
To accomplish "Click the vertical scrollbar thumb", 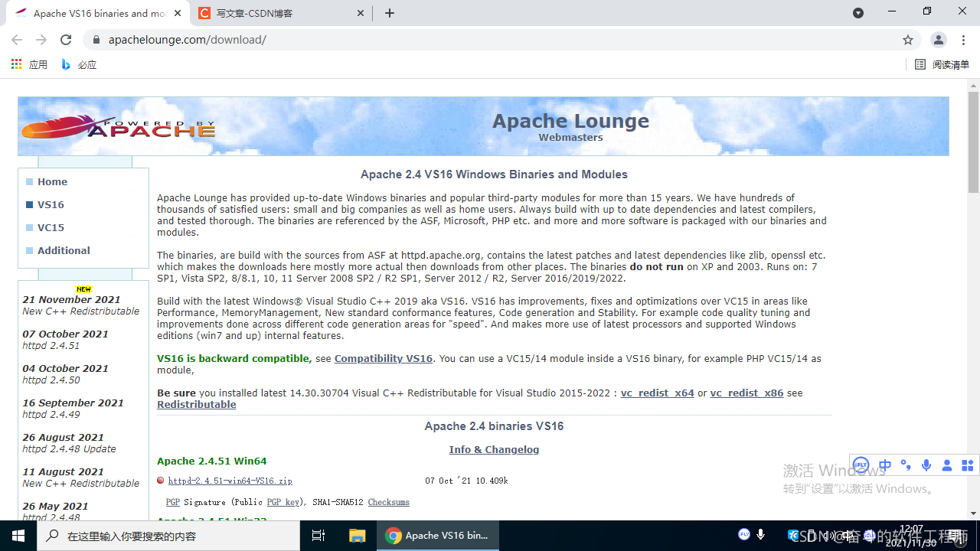I will point(973,142).
